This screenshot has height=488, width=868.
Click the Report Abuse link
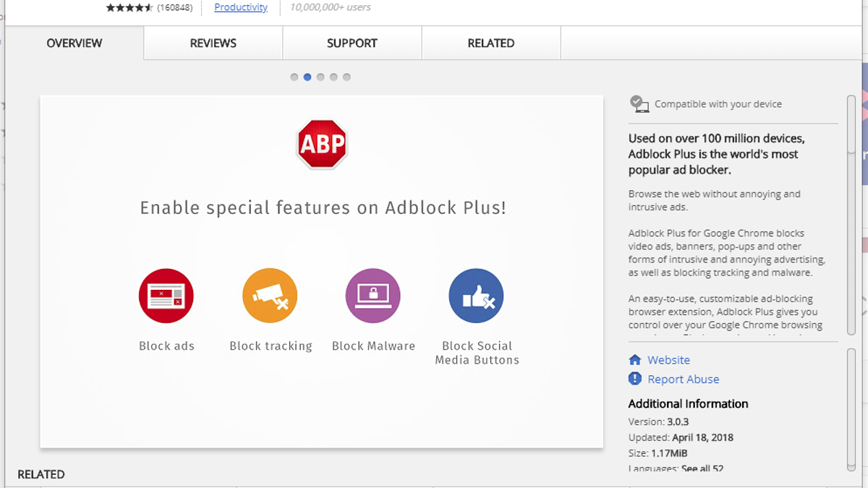(684, 379)
